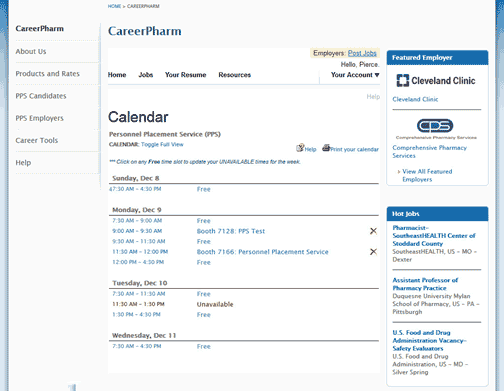
Task: Click HOME in the breadcrumb
Action: pos(114,6)
